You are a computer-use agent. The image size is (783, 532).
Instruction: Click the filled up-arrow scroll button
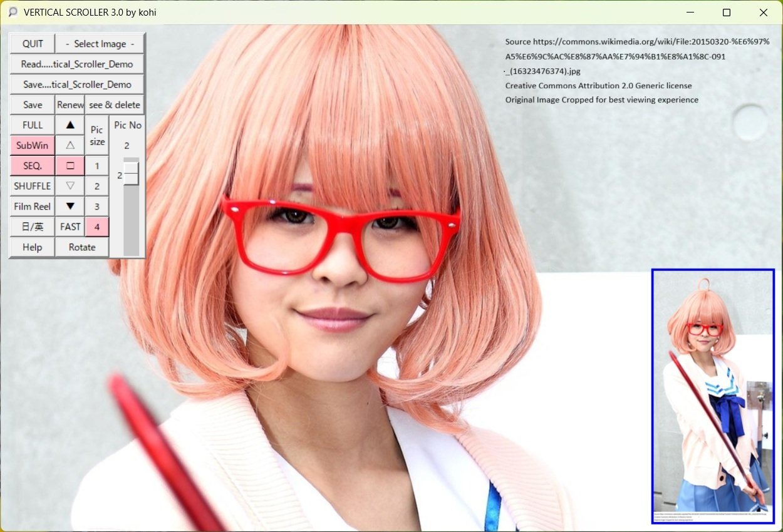pos(70,125)
